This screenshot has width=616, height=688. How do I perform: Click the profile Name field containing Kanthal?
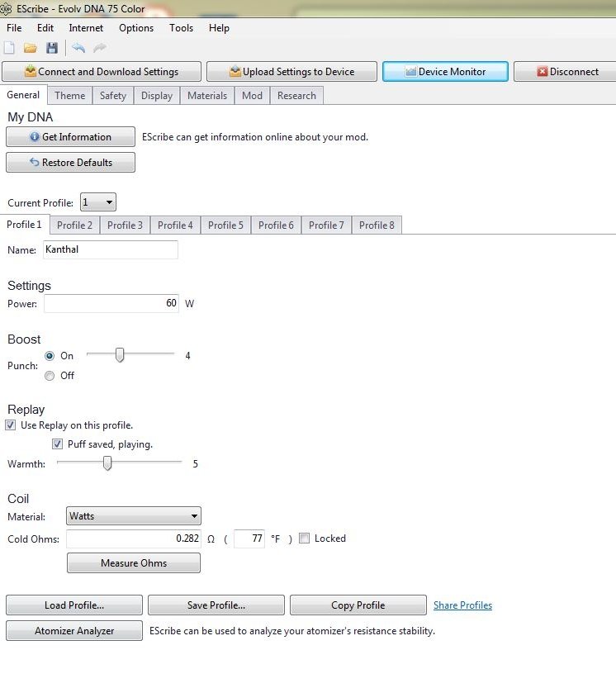click(111, 249)
